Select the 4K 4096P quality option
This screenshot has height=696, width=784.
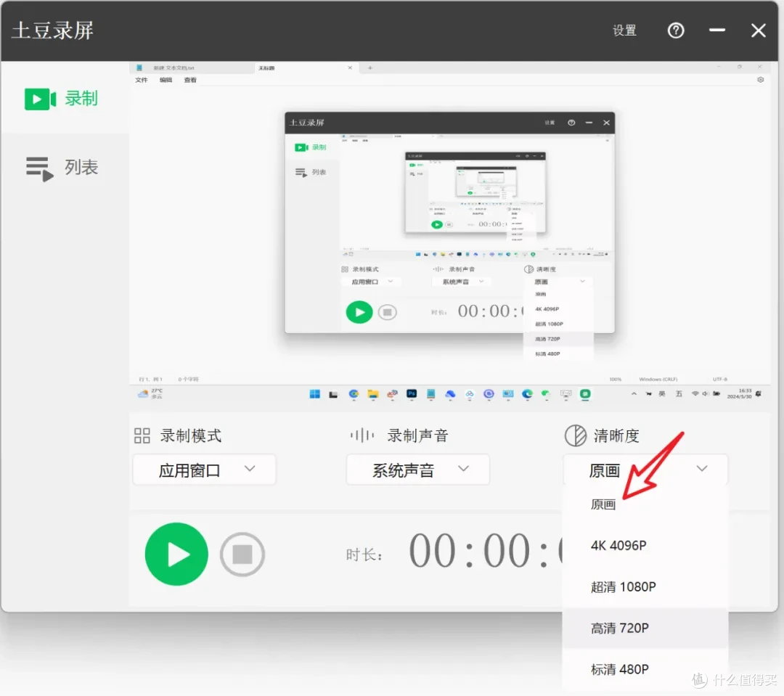pyautogui.click(x=645, y=545)
